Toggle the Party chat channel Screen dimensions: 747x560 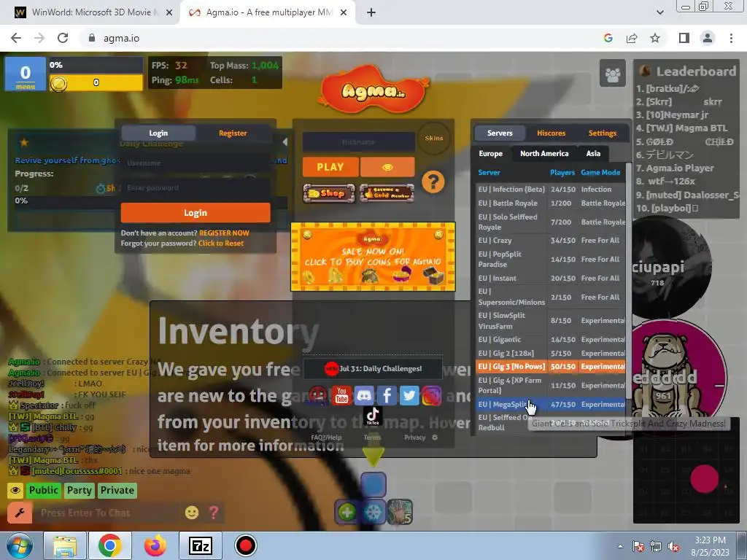tap(79, 491)
